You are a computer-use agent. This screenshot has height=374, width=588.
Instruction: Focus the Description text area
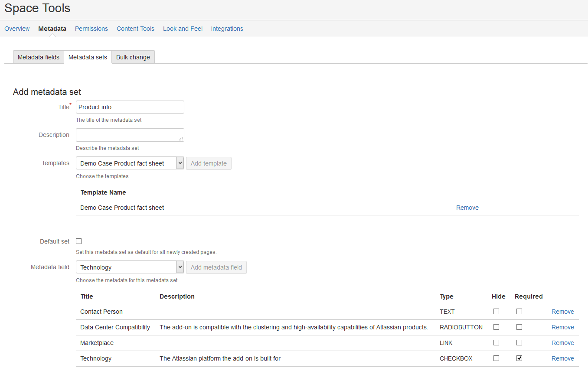[130, 135]
